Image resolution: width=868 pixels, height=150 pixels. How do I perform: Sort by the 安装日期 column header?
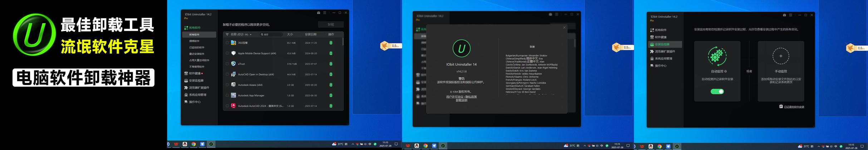(x=310, y=35)
